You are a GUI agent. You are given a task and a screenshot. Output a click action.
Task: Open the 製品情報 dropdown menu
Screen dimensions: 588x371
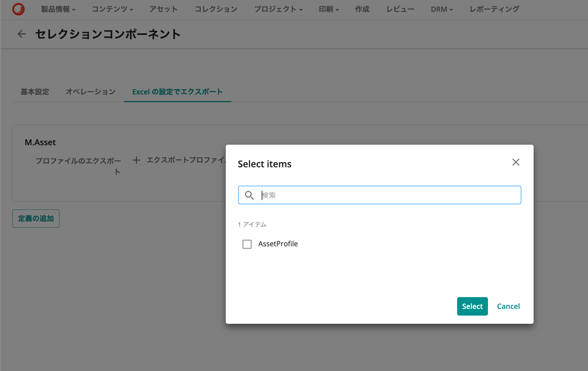pos(58,9)
